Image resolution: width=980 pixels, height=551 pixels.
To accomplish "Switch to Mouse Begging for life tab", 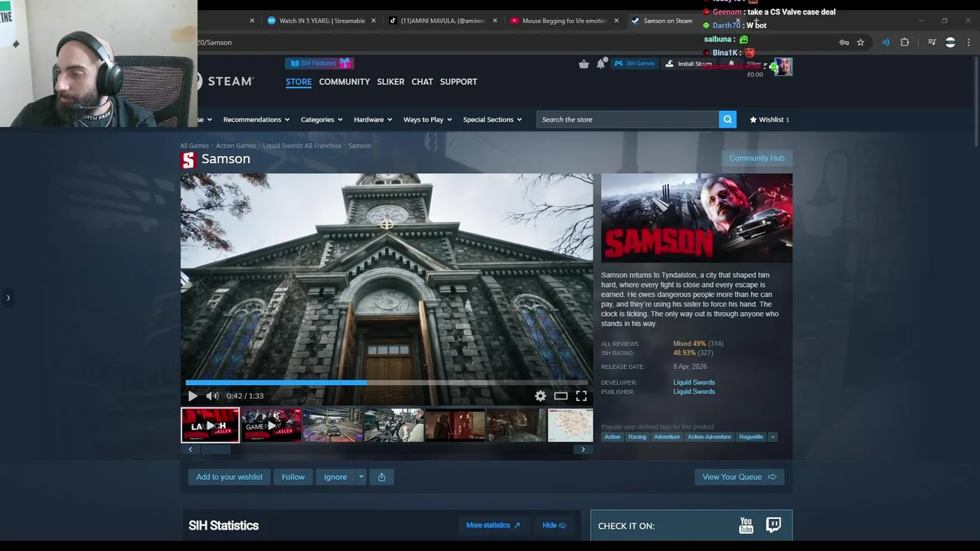I will click(x=563, y=21).
